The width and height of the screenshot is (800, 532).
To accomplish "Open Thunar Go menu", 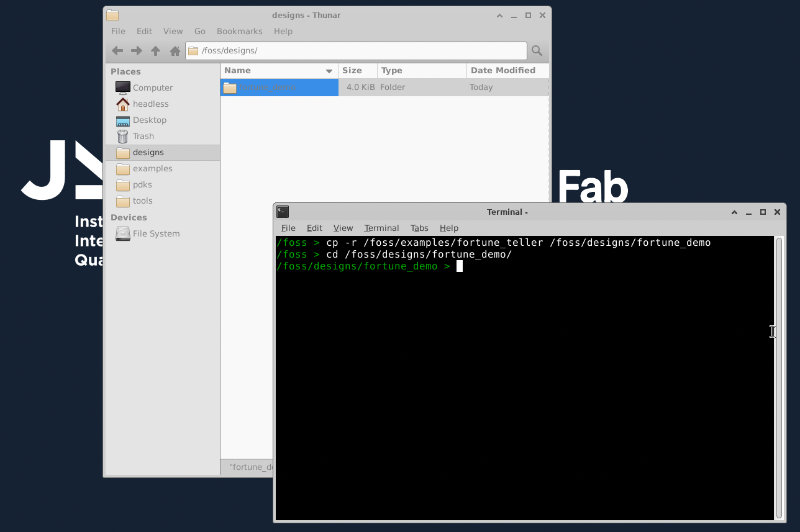I will [x=199, y=31].
